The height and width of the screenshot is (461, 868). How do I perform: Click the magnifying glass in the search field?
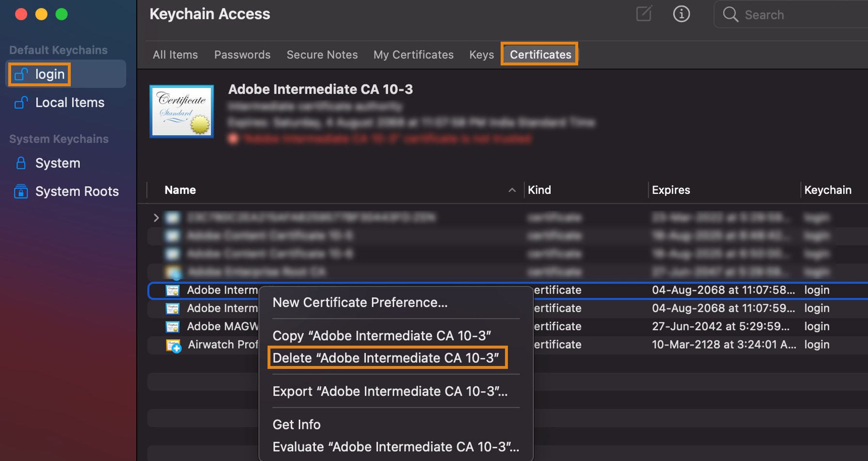(x=730, y=15)
